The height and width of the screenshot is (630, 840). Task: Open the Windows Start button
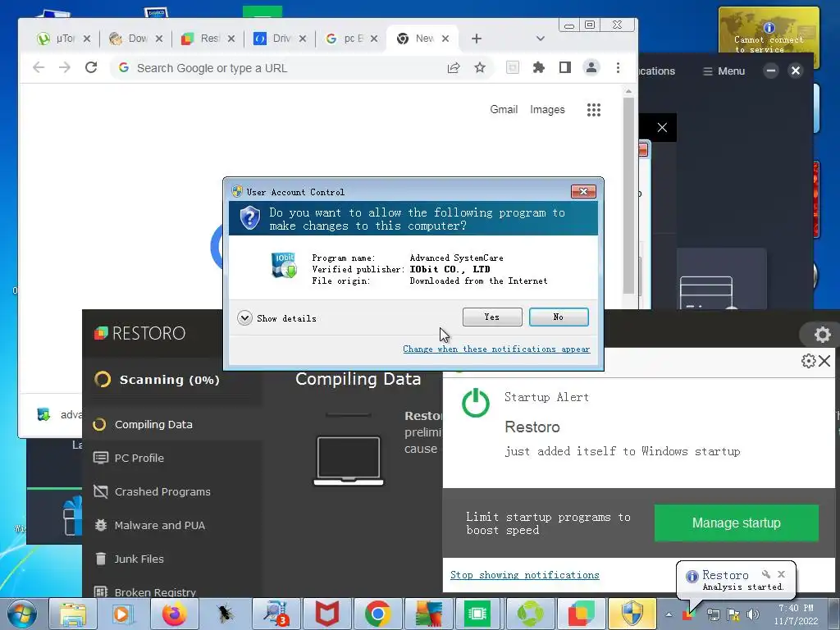(x=22, y=614)
